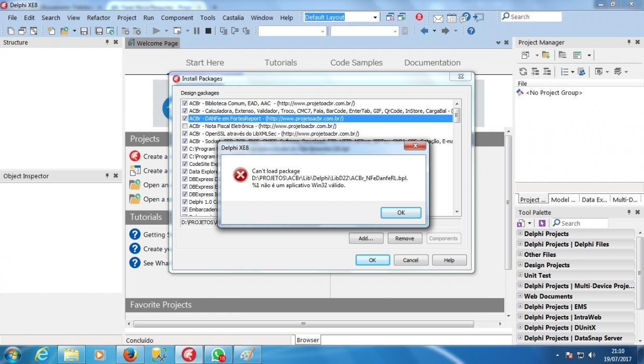
Task: Open Internet Explorer from the taskbar
Action: click(42, 355)
